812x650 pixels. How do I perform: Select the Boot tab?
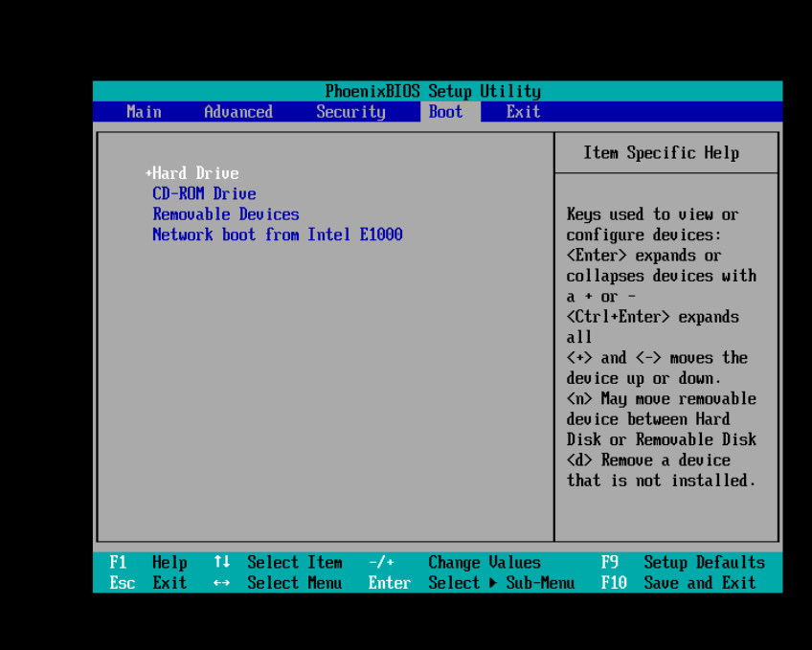pyautogui.click(x=445, y=112)
